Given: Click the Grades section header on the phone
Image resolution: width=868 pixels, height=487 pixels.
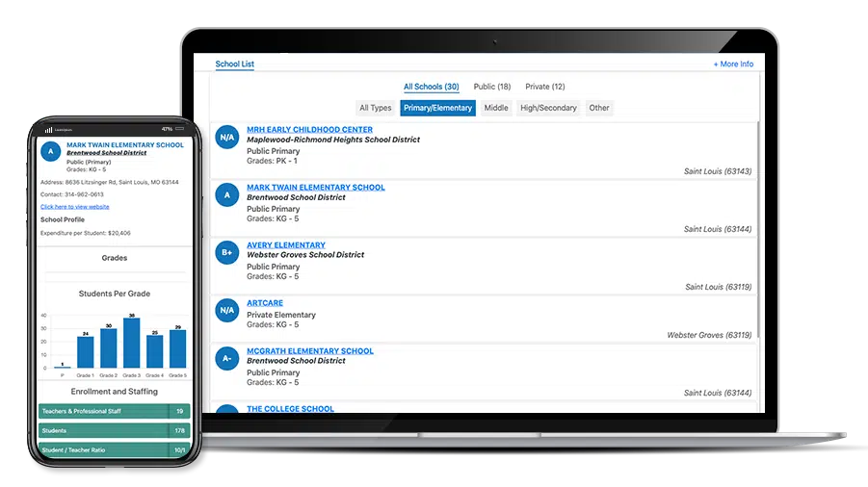Looking at the screenshot, I should [x=115, y=258].
